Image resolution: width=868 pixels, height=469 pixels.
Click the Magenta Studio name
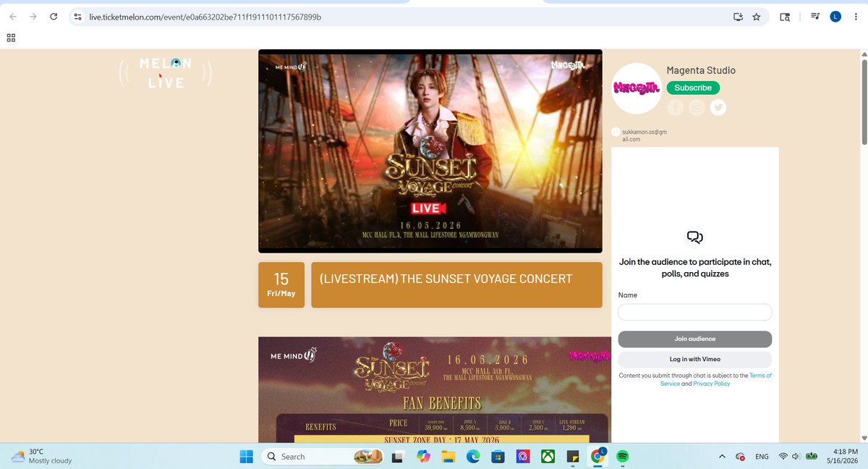(x=701, y=70)
